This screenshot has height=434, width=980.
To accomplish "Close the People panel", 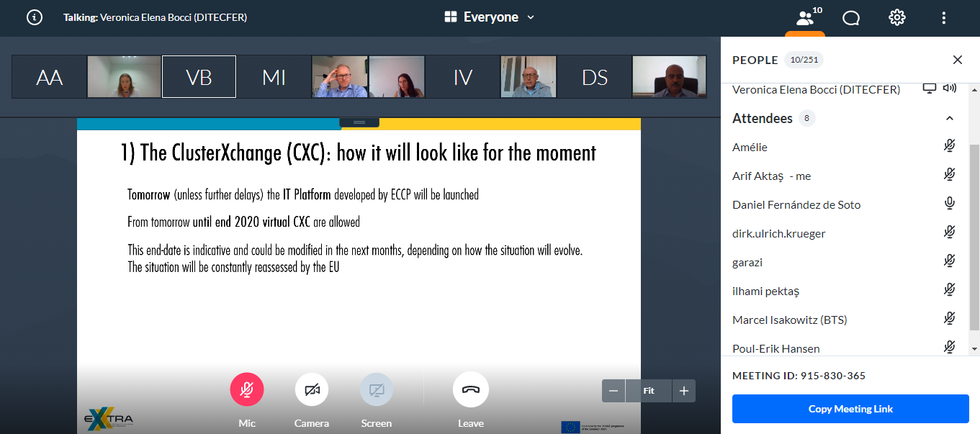I will pos(958,60).
